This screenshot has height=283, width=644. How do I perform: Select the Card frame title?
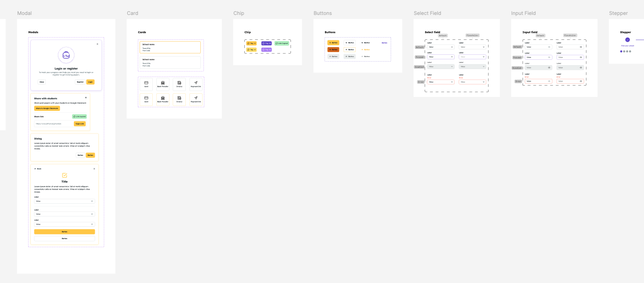pos(132,14)
